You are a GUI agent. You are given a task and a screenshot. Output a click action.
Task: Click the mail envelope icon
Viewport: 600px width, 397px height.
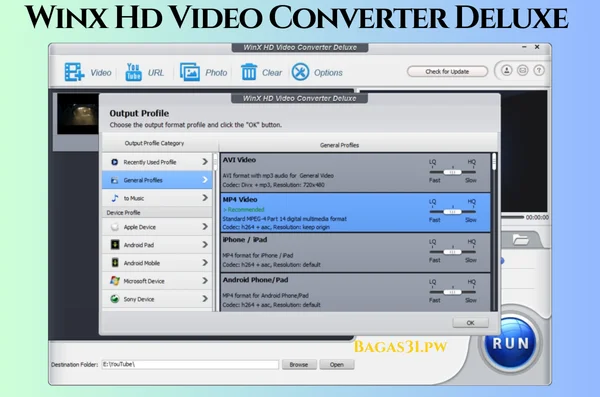click(523, 70)
